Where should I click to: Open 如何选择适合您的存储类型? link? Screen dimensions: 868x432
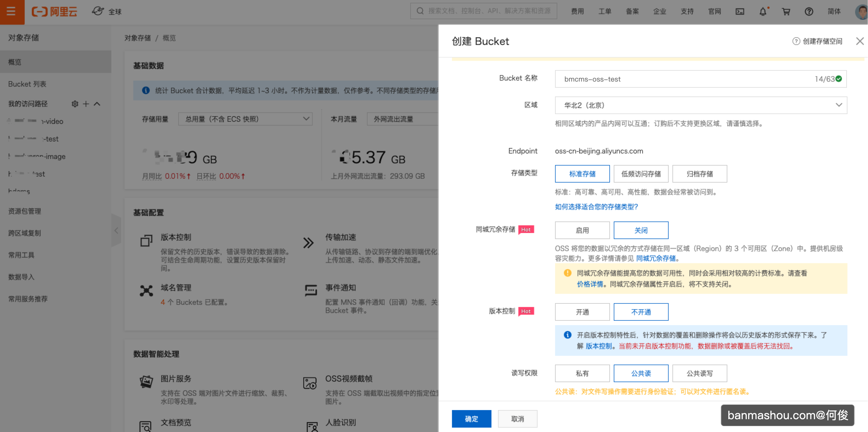(596, 206)
